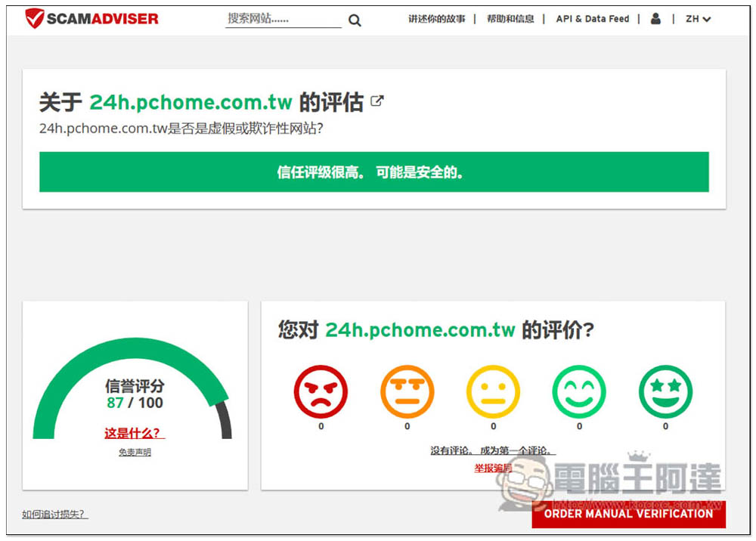The image size is (756, 541).
Task: Click the ScamAdviser logo
Action: coord(91,18)
